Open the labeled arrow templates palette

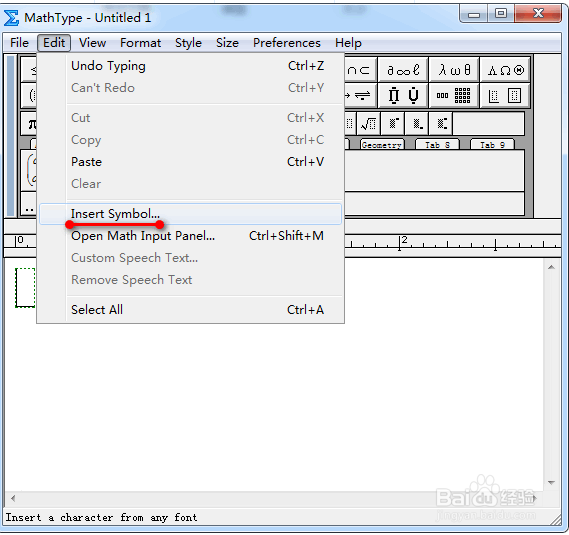click(x=361, y=95)
